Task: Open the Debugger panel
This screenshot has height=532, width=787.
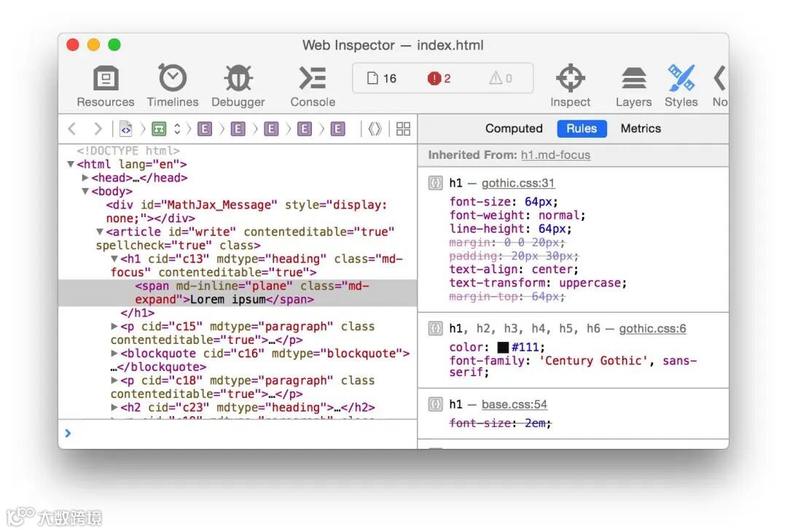Action: point(238,86)
